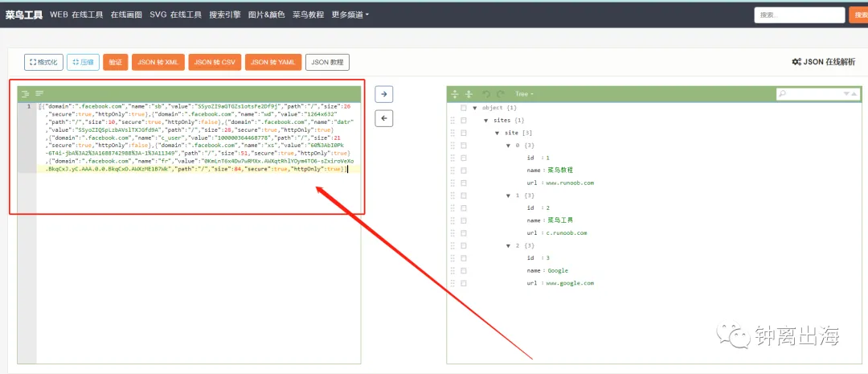The image size is (868, 374).
Task: Click drag handle of url www.google.com row
Action: pyautogui.click(x=452, y=282)
